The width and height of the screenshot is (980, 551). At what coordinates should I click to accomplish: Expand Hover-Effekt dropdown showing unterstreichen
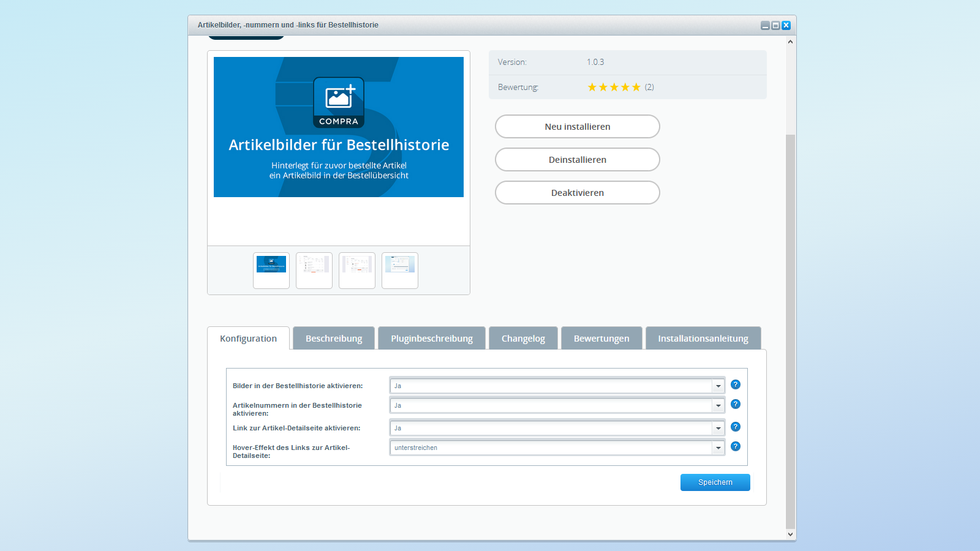point(718,448)
